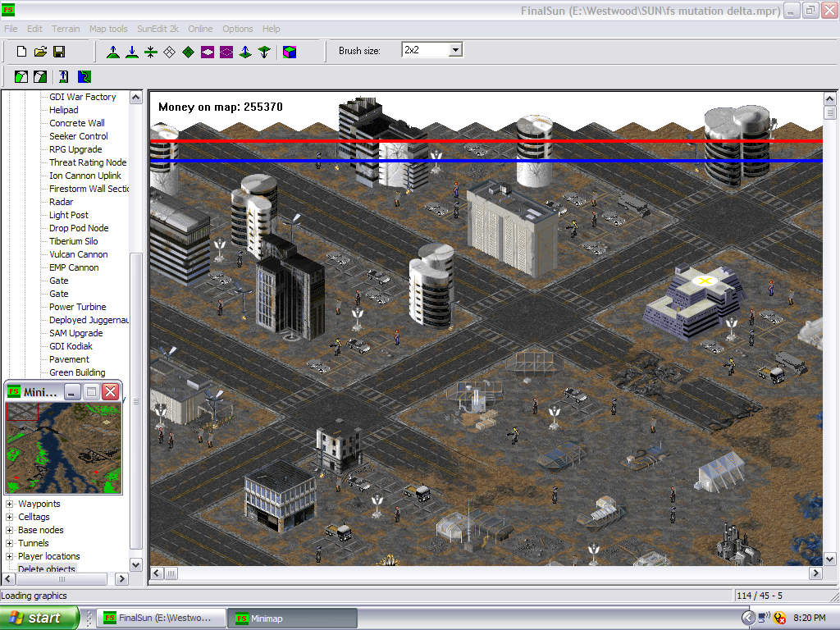Open the File menu
840x630 pixels.
tap(11, 29)
